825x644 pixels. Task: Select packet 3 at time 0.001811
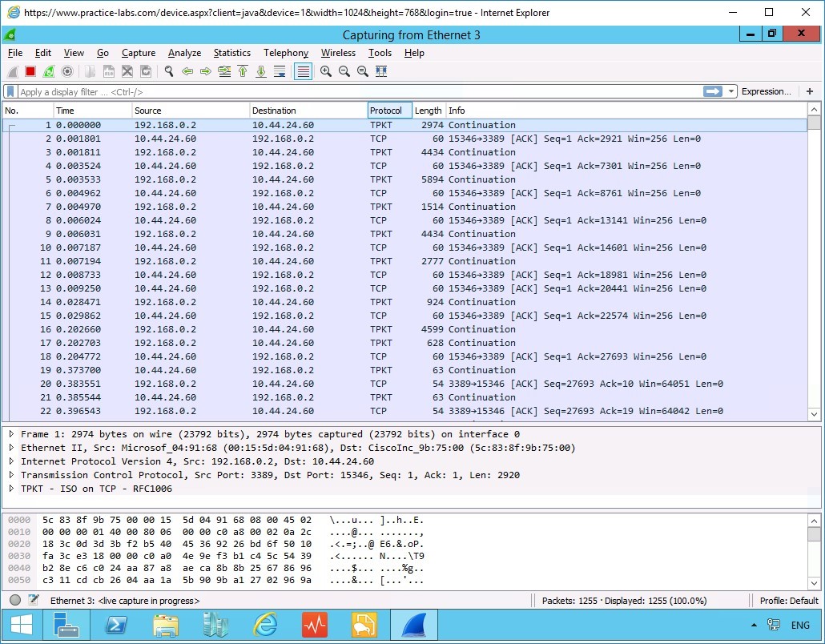(x=404, y=152)
